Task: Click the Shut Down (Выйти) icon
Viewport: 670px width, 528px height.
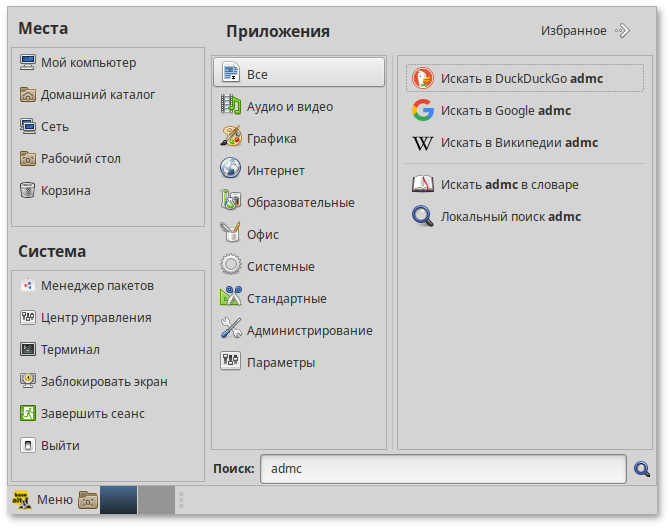Action: click(x=28, y=446)
